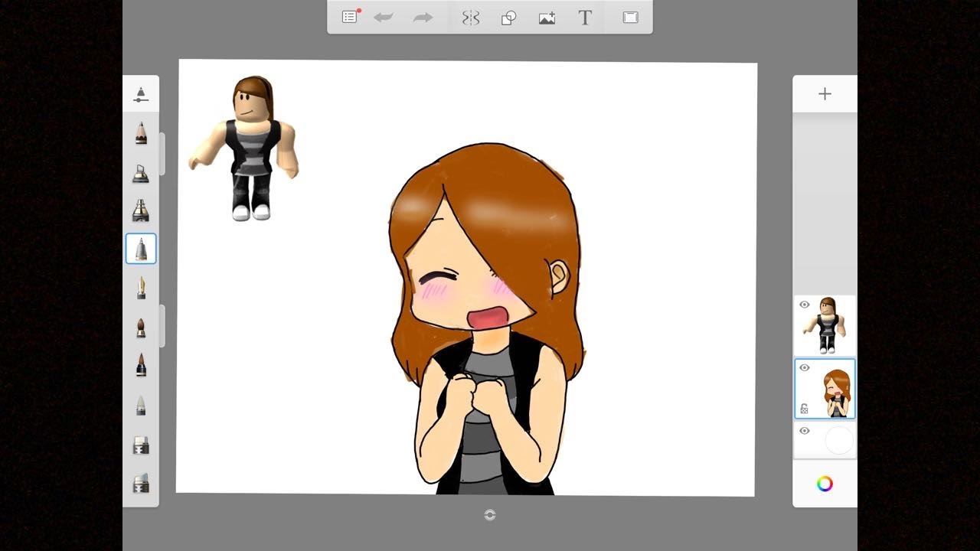Select the Text tool

585,18
